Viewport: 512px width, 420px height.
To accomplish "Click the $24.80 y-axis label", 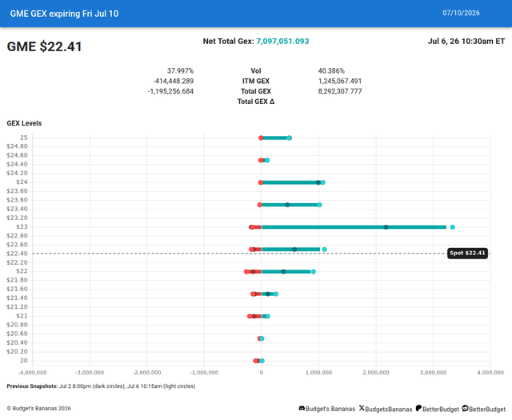I will tap(17, 146).
